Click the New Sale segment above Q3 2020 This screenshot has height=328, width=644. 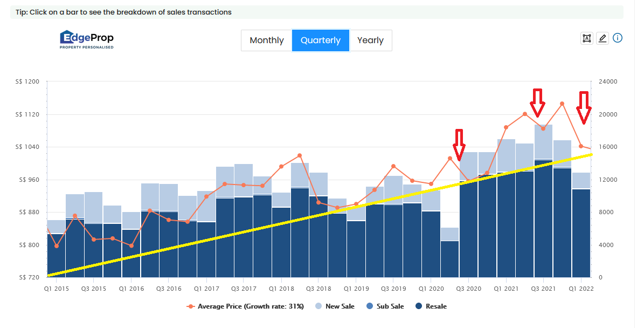(469, 167)
